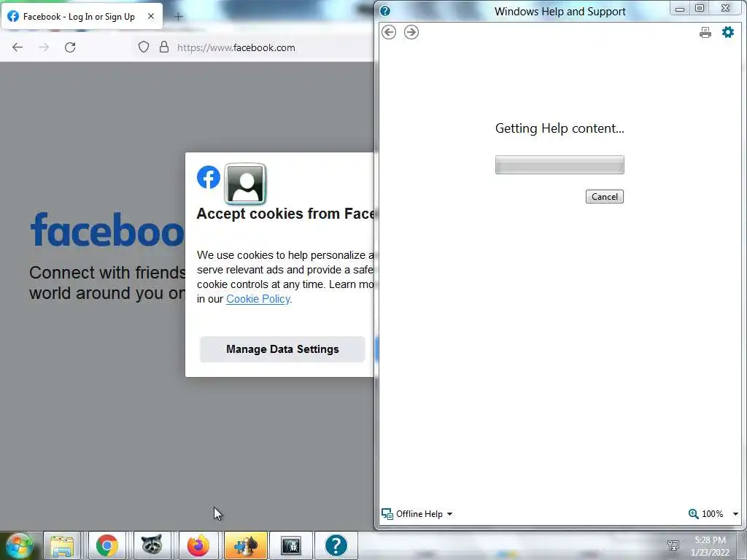Image resolution: width=747 pixels, height=560 pixels.
Task: Open the clock showing 5:28 PM
Action: click(710, 546)
